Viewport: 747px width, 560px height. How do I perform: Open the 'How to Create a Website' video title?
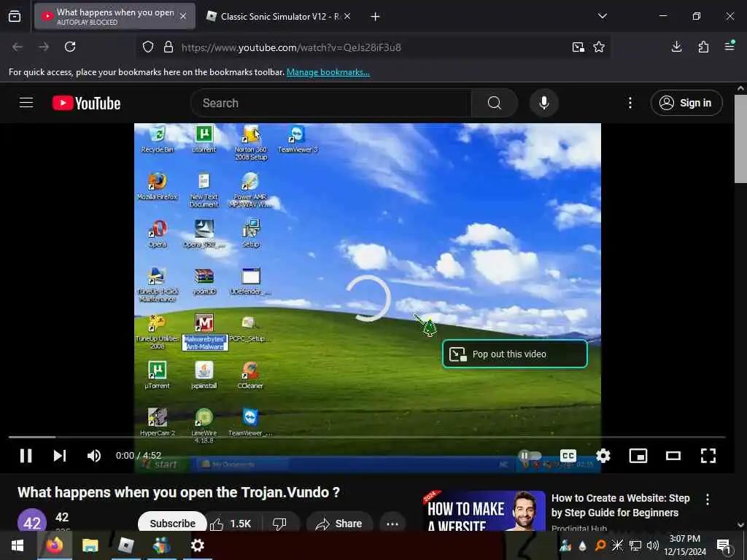(620, 505)
